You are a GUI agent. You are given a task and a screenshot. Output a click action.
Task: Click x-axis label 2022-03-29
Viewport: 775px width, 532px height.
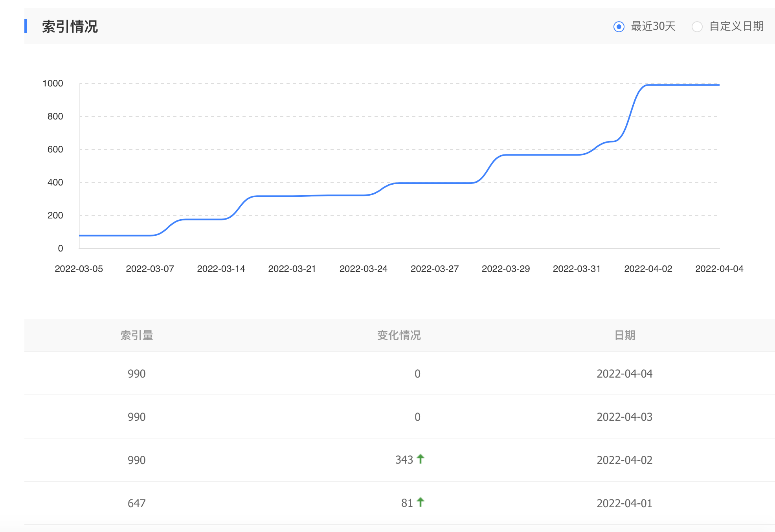(506, 269)
